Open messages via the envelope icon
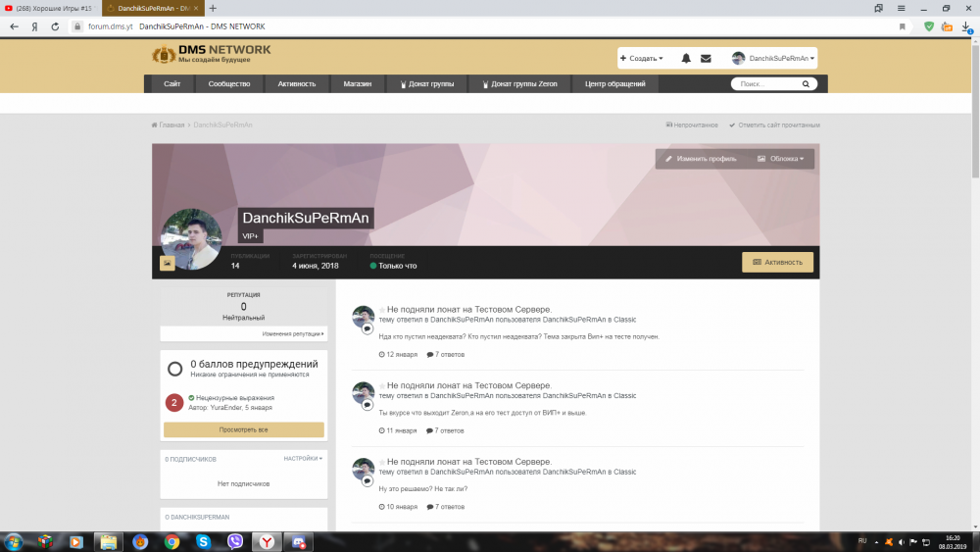 tap(706, 59)
